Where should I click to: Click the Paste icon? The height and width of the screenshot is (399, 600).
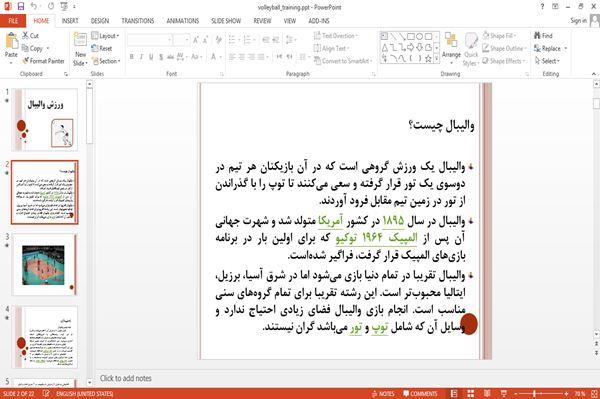coord(11,41)
